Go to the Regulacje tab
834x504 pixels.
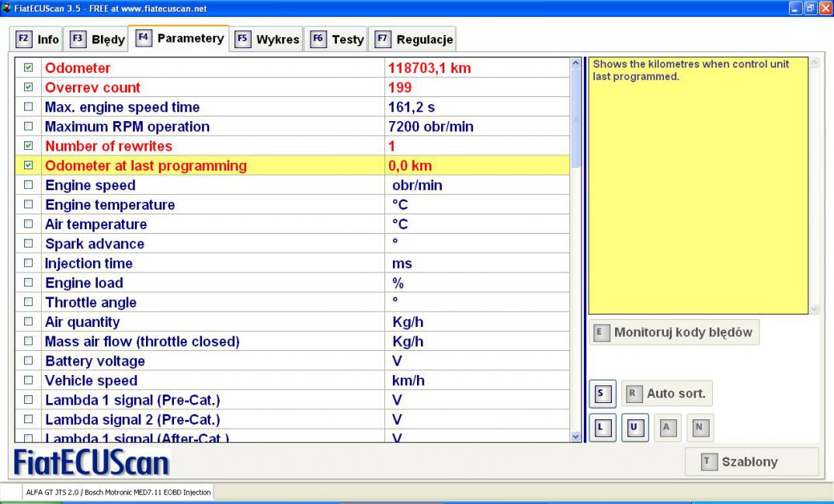(414, 39)
